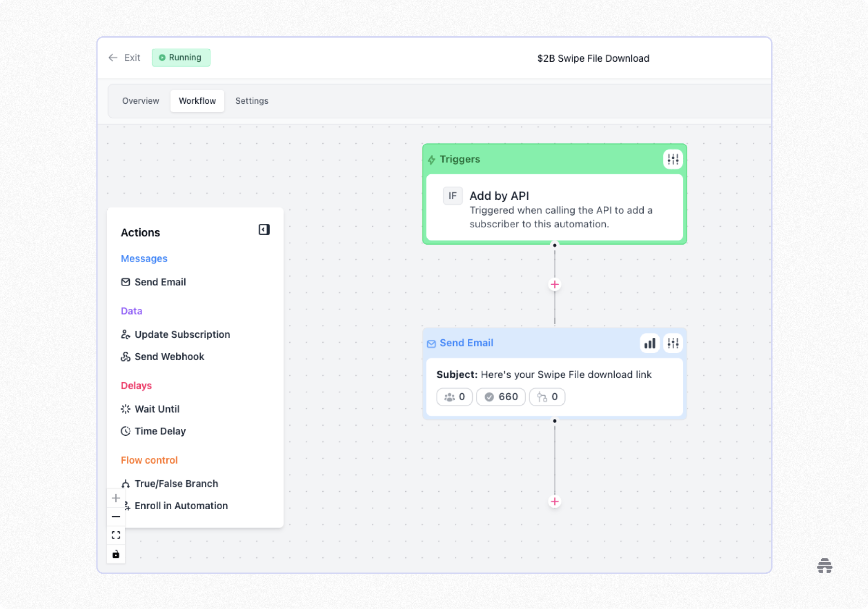Choose the Update Subscription data action
This screenshot has height=609, width=868.
[x=182, y=334]
